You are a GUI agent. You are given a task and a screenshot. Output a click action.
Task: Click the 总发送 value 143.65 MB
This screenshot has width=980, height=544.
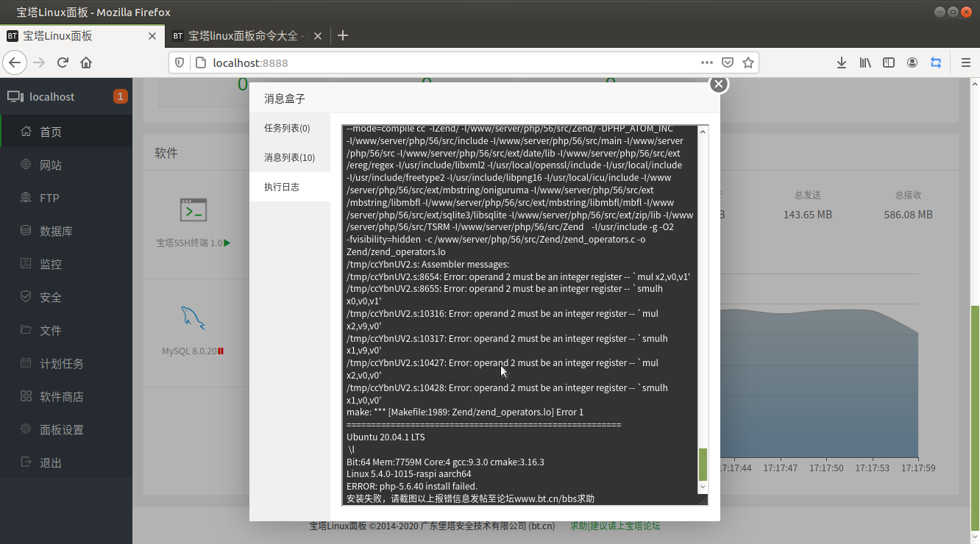point(808,215)
